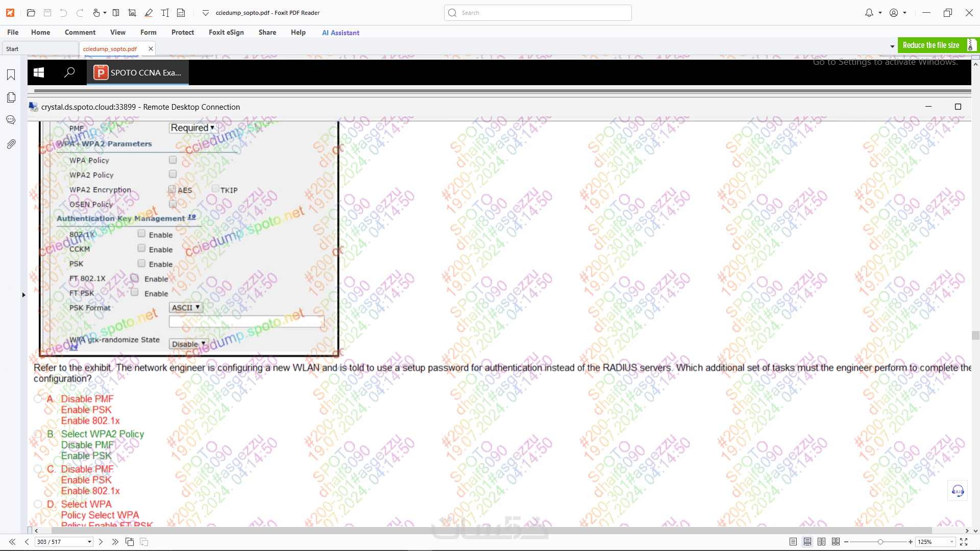This screenshot has height=551, width=980.
Task: Open the Pages thumbnail panel
Action: point(11,97)
